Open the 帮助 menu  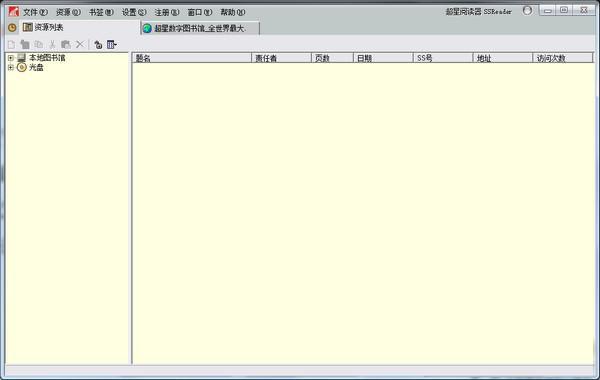click(233, 12)
